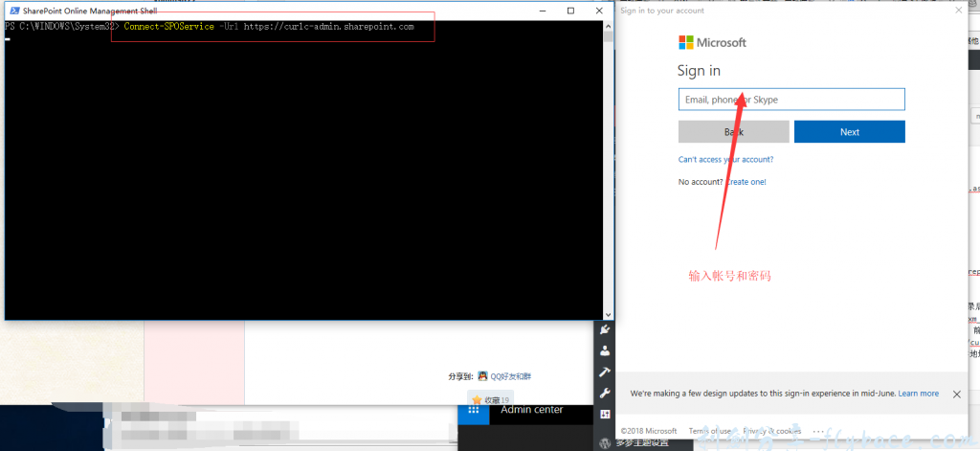Select the hammer tools icon in sidebar
Viewport: 980px width, 451px height.
pos(605,372)
